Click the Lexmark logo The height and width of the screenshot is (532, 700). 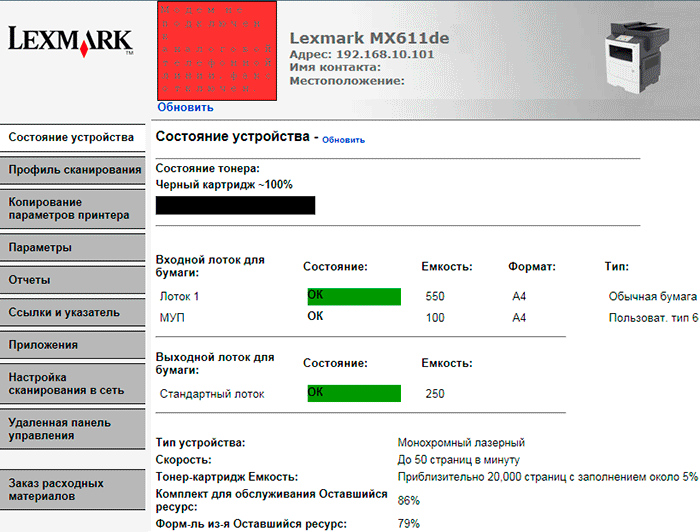pyautogui.click(x=71, y=42)
